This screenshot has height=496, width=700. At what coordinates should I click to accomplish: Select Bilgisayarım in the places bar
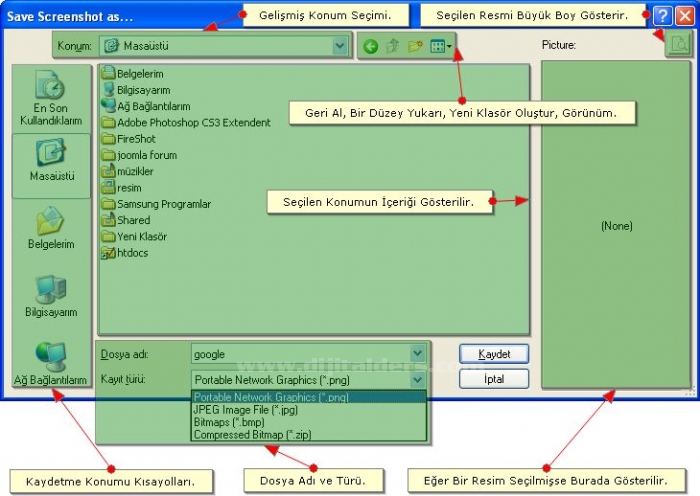tap(51, 296)
